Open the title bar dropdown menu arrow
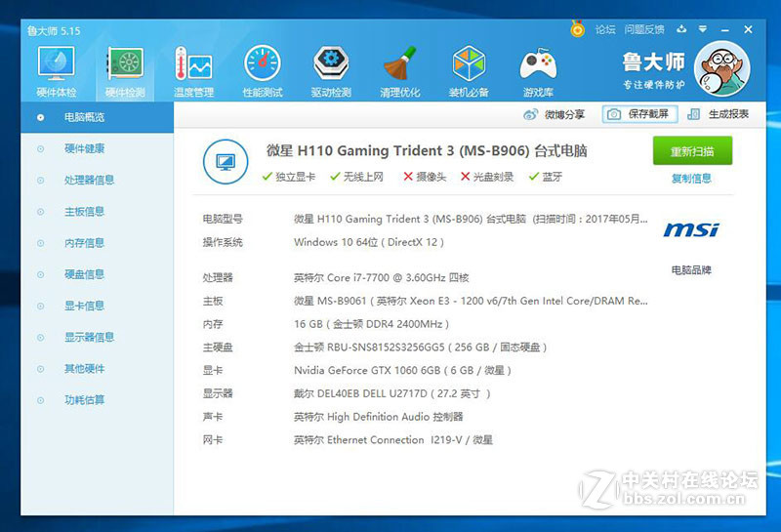 click(x=702, y=29)
